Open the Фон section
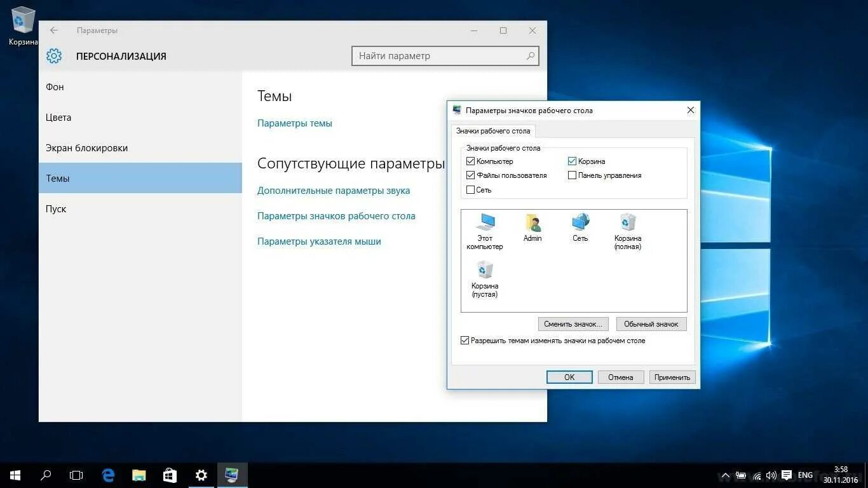Screen dimensions: 868x488 140,86
